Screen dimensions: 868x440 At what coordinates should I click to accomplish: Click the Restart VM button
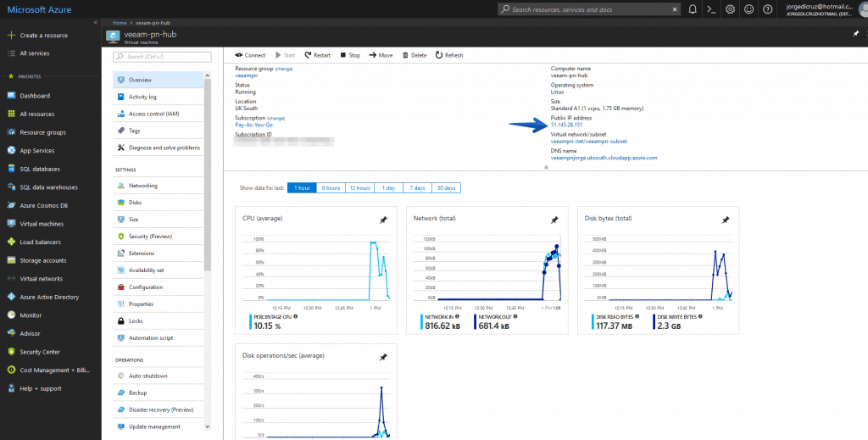tap(317, 55)
